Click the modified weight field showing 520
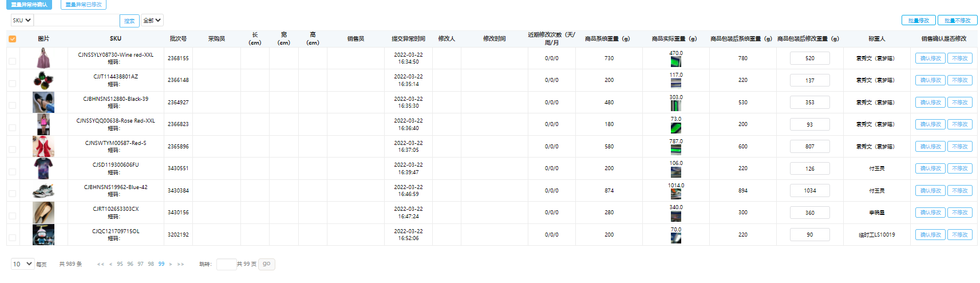The image size is (980, 283). tap(809, 58)
